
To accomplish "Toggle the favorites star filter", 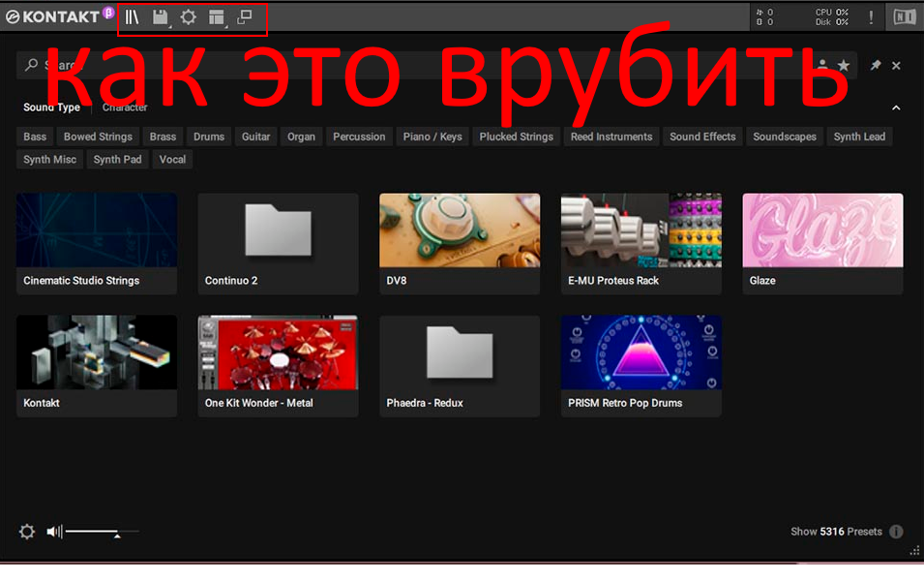I will point(844,65).
